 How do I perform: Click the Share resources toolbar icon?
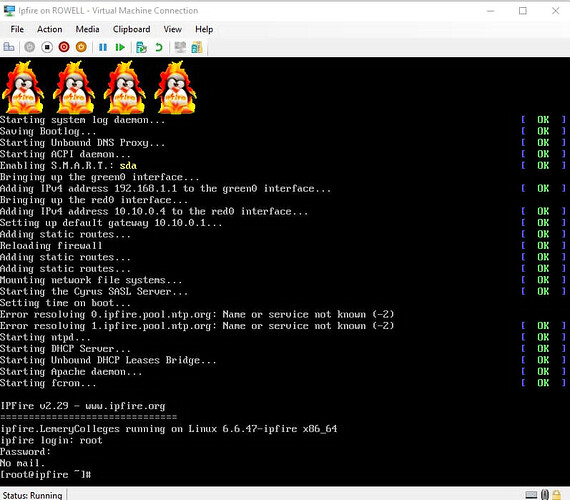pyautogui.click(x=197, y=47)
